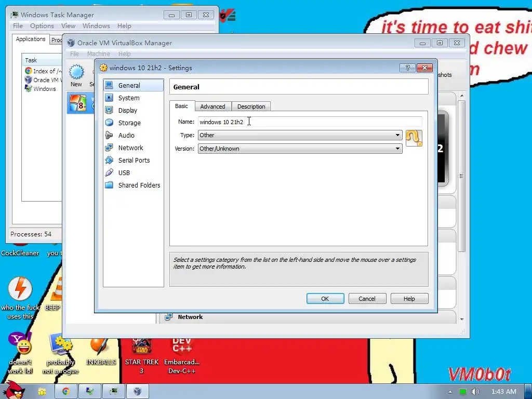Switch to the Advanced tab
This screenshot has height=399, width=532.
click(x=212, y=107)
